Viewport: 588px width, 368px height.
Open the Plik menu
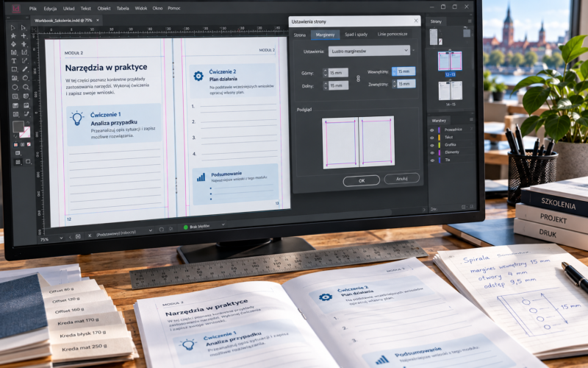coord(32,8)
